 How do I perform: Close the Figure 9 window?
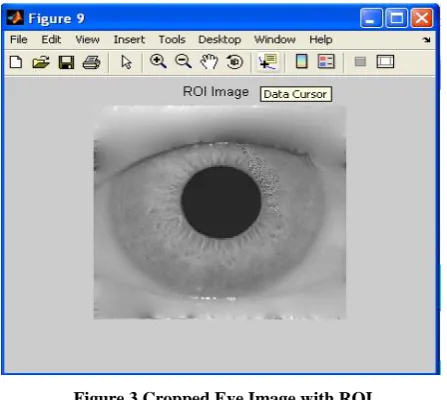pyautogui.click(x=422, y=18)
